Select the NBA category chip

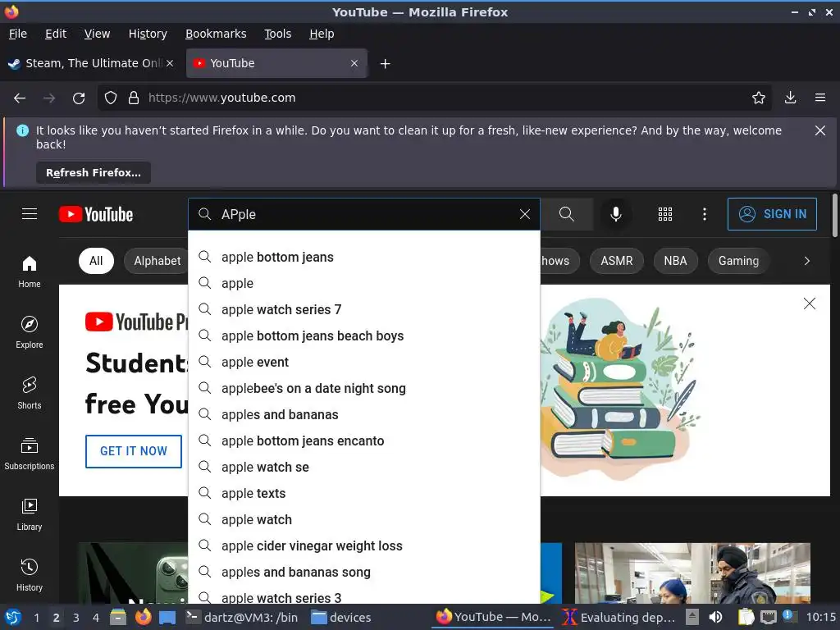[x=675, y=261]
